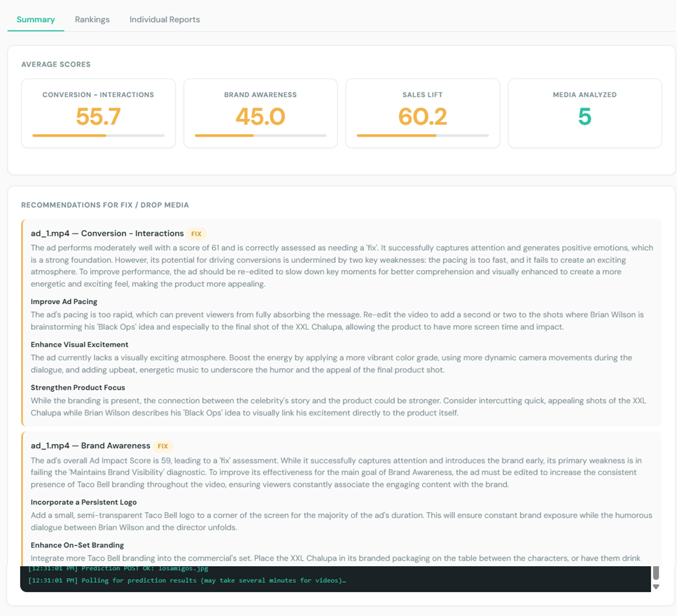
Task: Click the log line Prediction POST OK losamigos.jpg
Action: [118, 569]
